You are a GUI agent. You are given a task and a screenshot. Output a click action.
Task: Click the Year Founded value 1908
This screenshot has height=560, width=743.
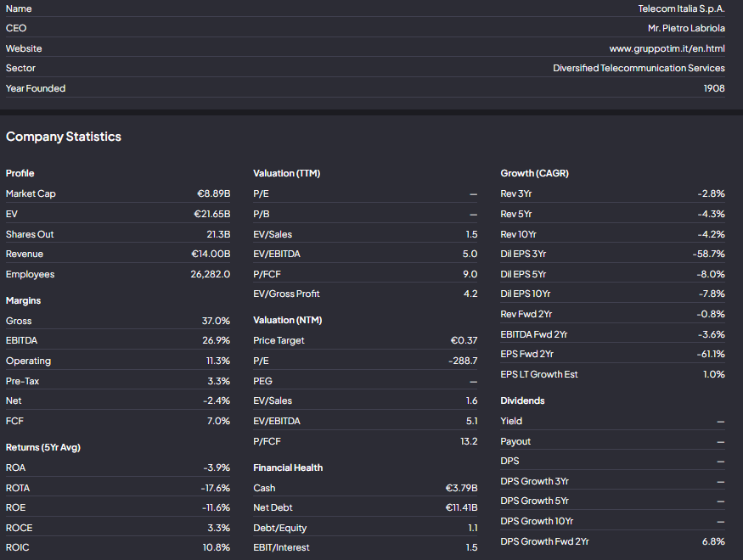point(714,88)
